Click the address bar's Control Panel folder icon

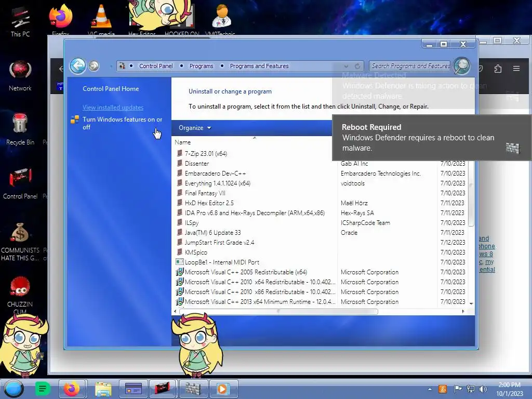tap(122, 66)
